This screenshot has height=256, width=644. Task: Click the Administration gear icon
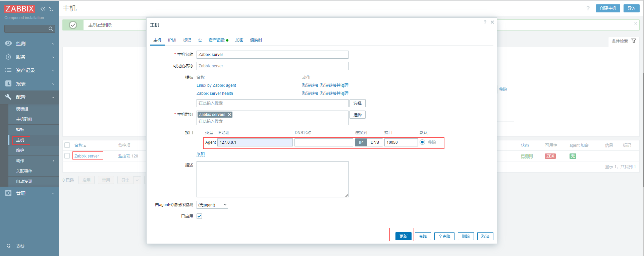point(8,193)
